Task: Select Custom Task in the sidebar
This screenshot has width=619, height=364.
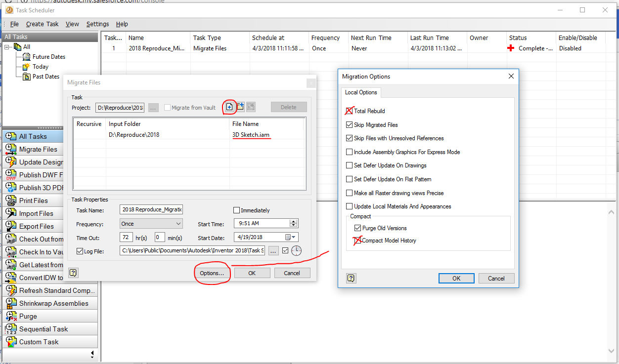Action: (x=50, y=342)
